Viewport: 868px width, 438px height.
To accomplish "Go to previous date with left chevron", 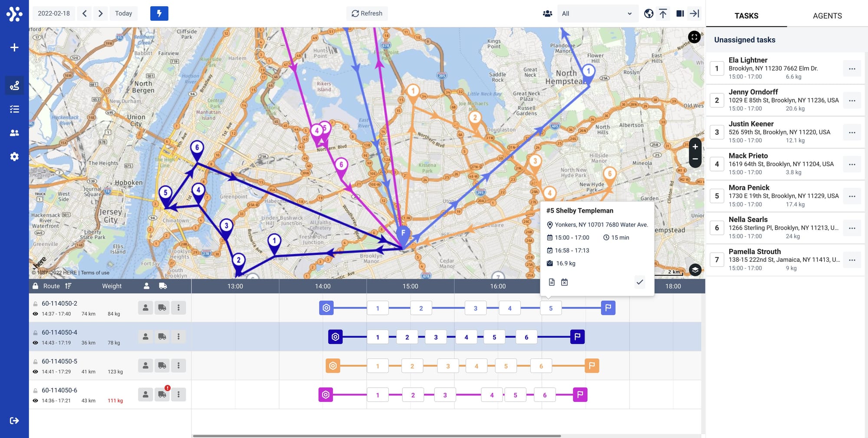I will 85,13.
